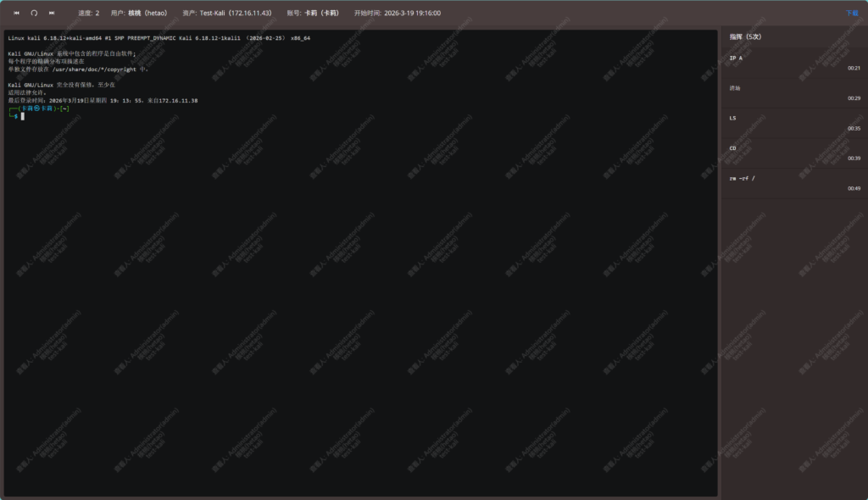Click the /usr/share/doc copyright path text

(x=94, y=69)
